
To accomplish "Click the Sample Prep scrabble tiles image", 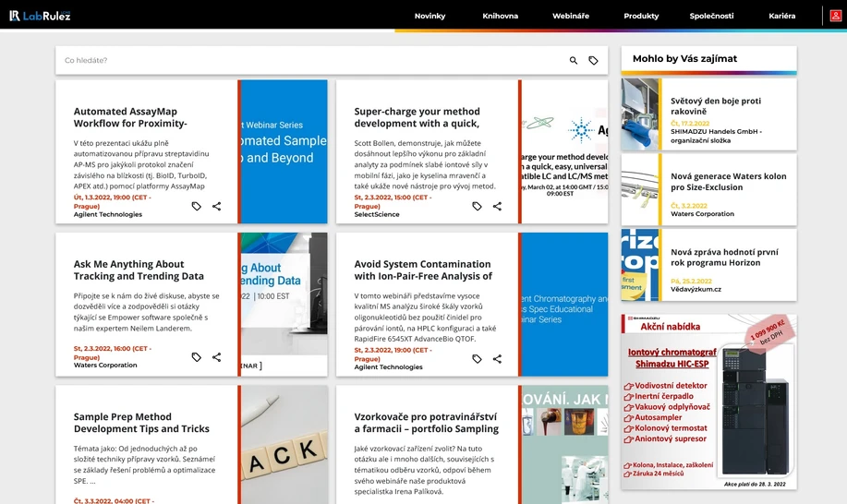I will coord(284,445).
